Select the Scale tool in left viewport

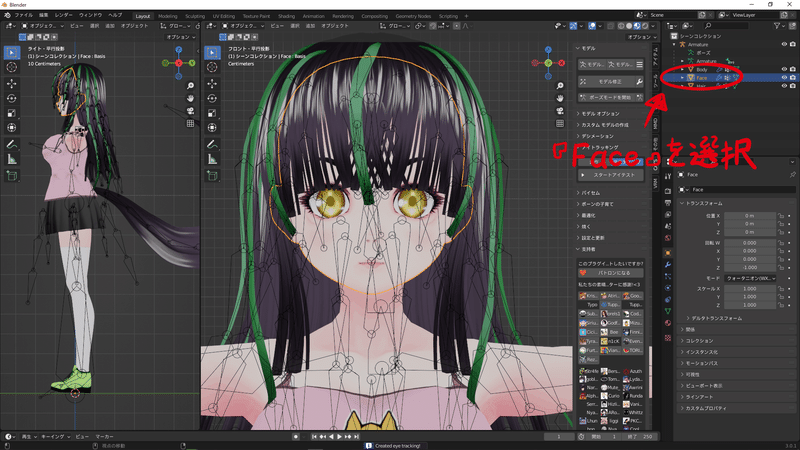(x=12, y=113)
